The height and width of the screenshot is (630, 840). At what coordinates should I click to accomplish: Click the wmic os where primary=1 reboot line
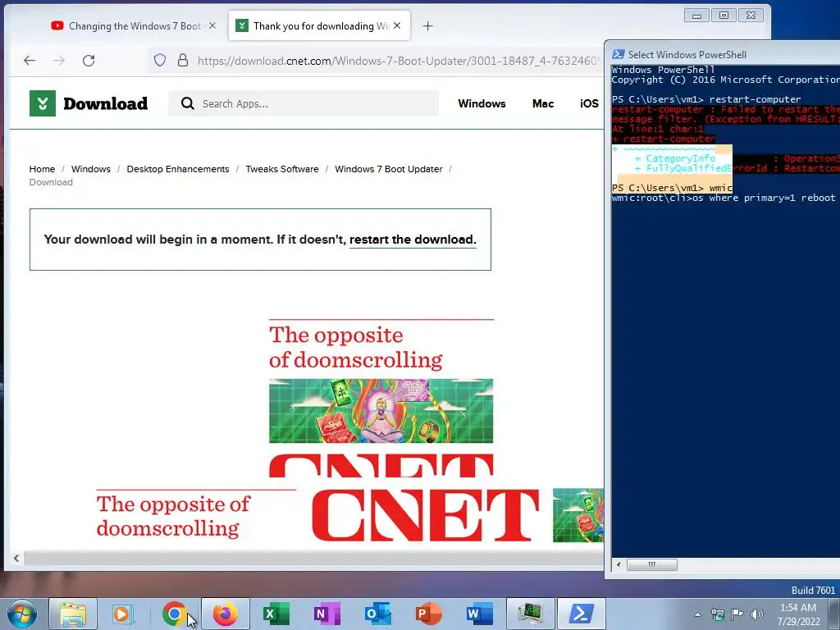724,198
